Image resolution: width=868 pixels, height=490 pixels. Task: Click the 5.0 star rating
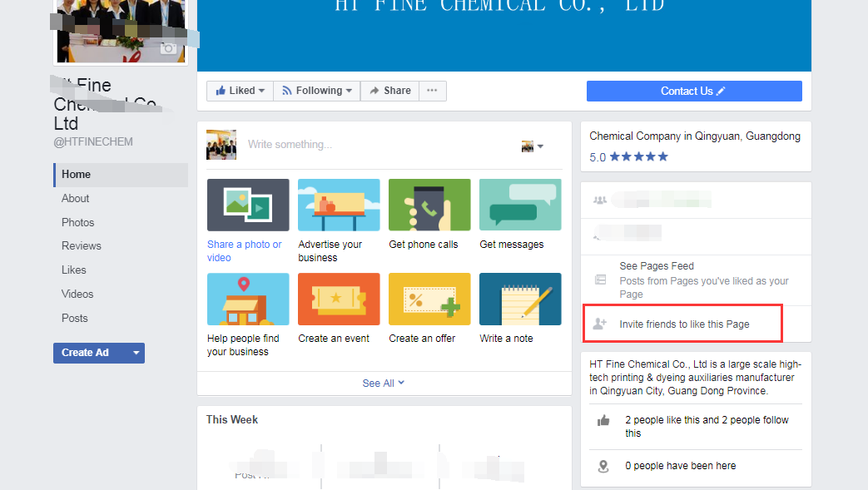[628, 157]
